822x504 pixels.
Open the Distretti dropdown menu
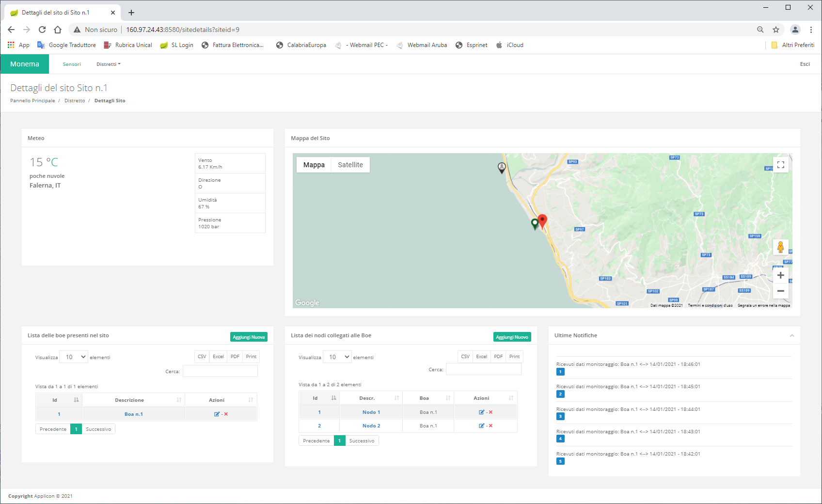click(x=108, y=64)
